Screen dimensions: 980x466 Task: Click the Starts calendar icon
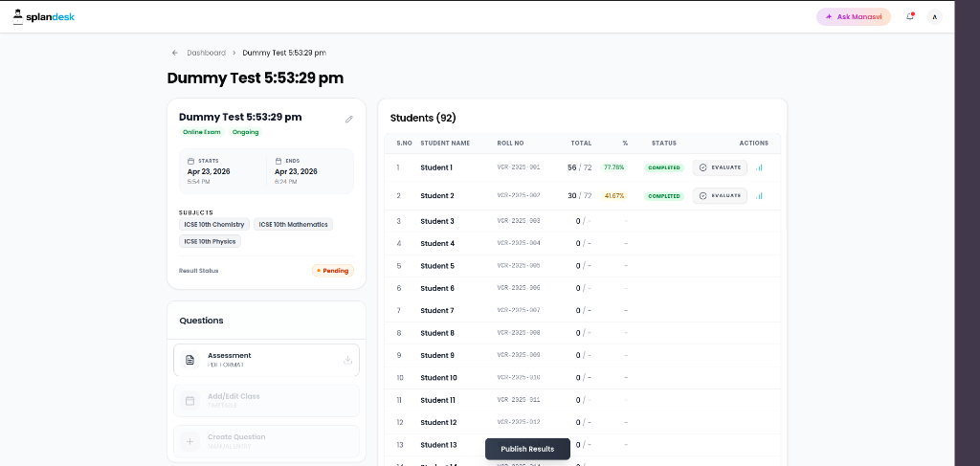point(191,161)
